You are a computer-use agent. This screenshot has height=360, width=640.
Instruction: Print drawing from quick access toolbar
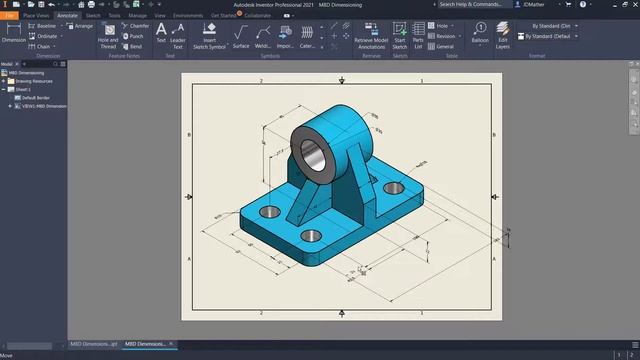coord(91,4)
